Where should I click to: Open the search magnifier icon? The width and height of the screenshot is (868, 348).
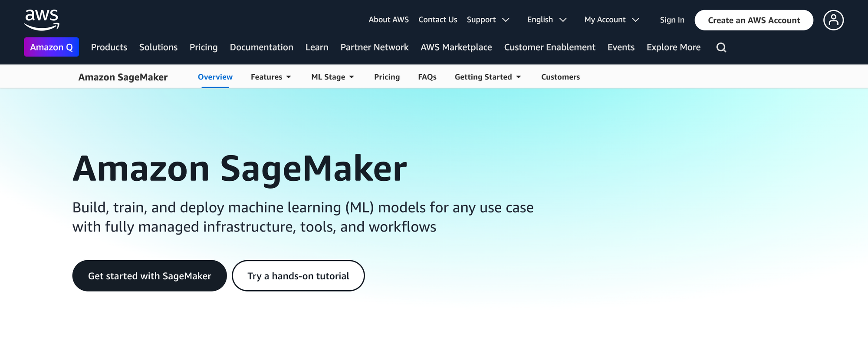[721, 47]
